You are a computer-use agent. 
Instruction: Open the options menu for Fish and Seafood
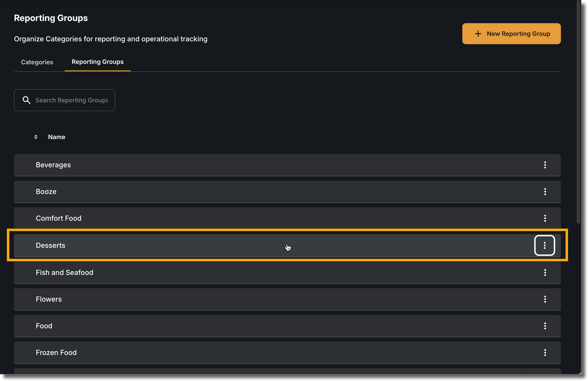pos(545,273)
